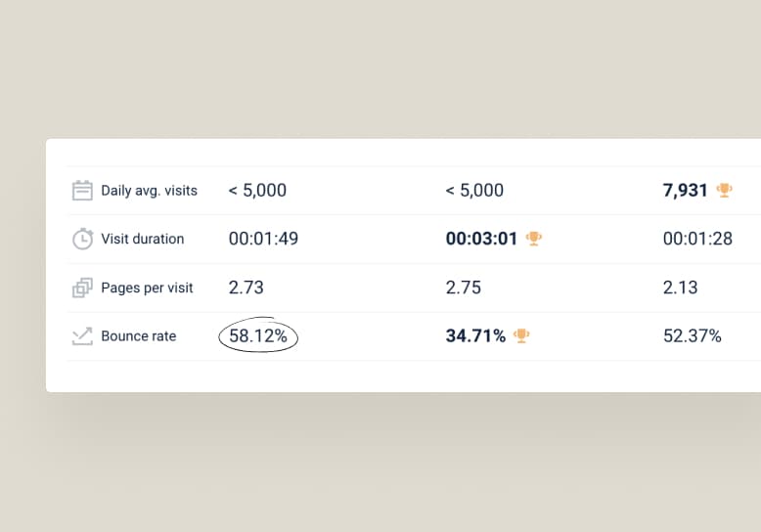This screenshot has width=761, height=532.
Task: Click the stacked pages icon beside Pages per visit
Action: coord(82,288)
